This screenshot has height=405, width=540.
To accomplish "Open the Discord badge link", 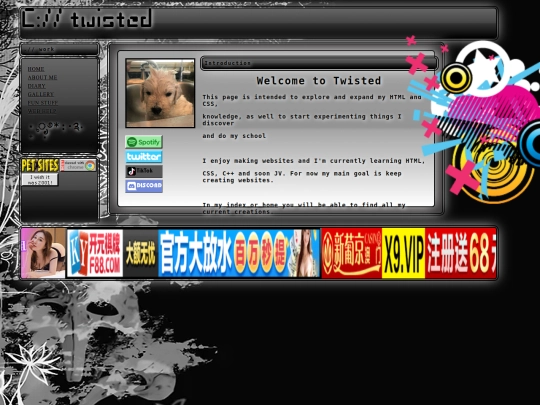I will [x=144, y=186].
